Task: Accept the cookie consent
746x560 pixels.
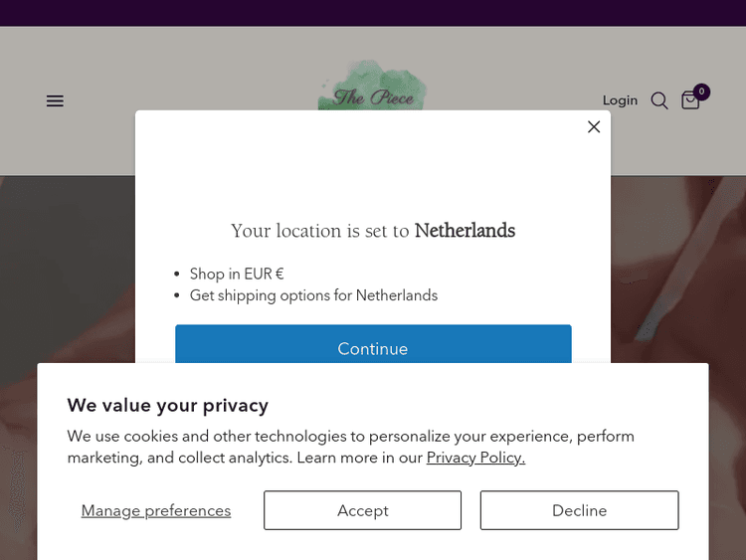Action: (362, 510)
